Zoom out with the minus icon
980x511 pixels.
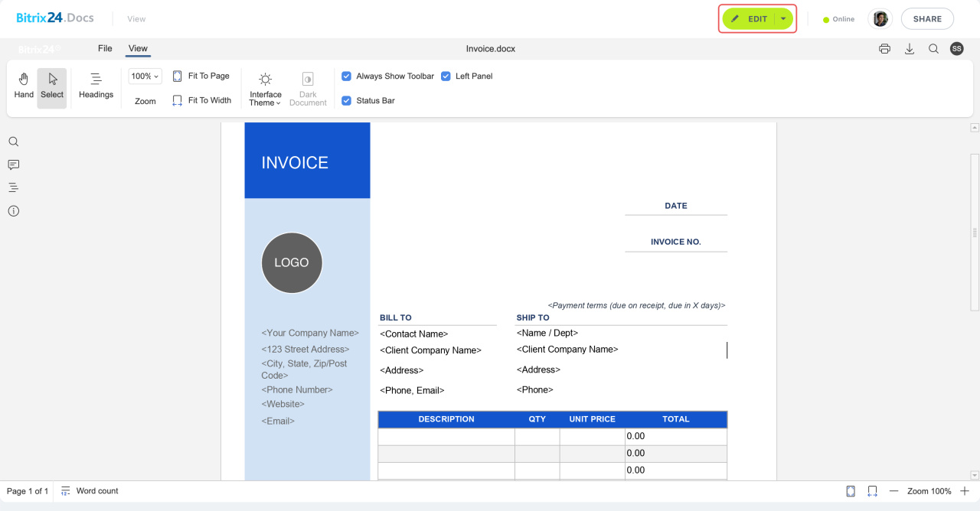[x=893, y=491]
